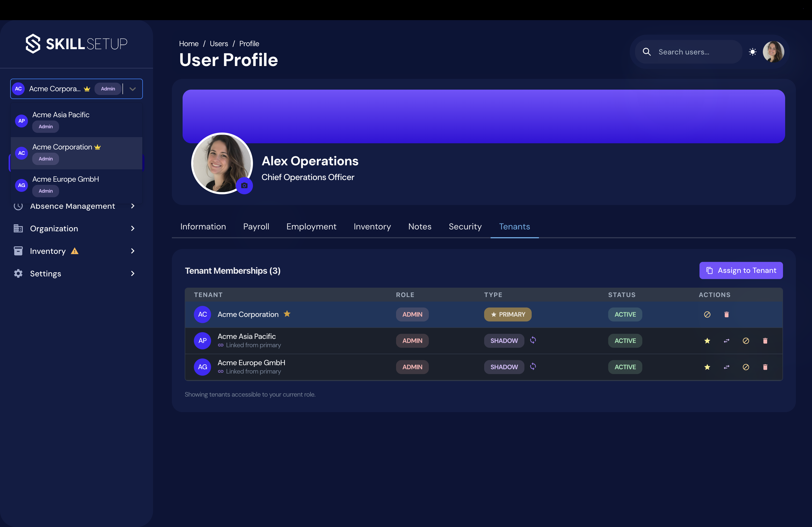812x527 pixels.
Task: Open the swap/transfer action for Acme Asia Pacific
Action: pyautogui.click(x=726, y=341)
